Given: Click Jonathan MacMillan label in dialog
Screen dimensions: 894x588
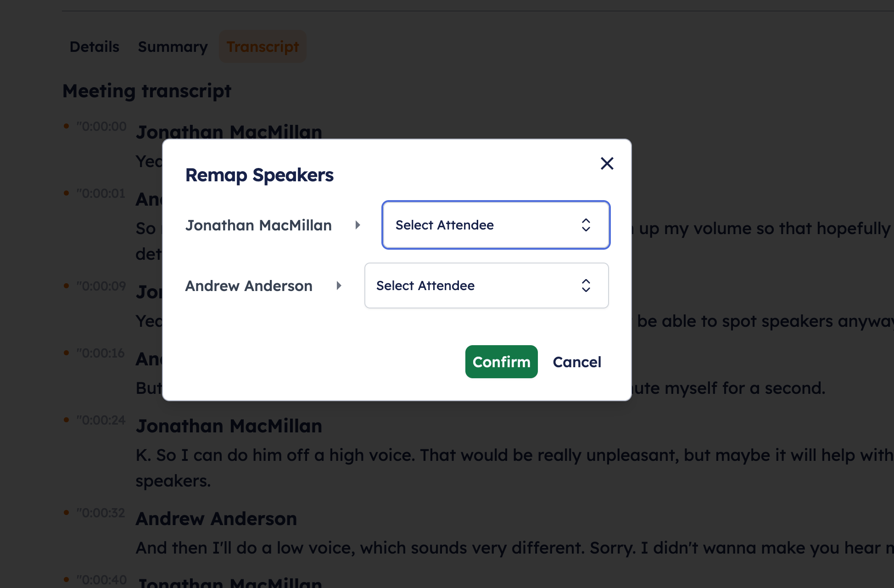Looking at the screenshot, I should click(258, 225).
